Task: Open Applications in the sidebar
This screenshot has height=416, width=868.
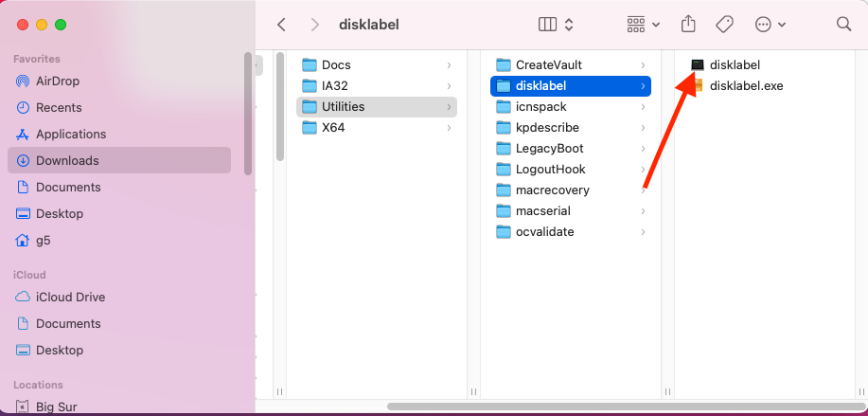Action: 119,134
